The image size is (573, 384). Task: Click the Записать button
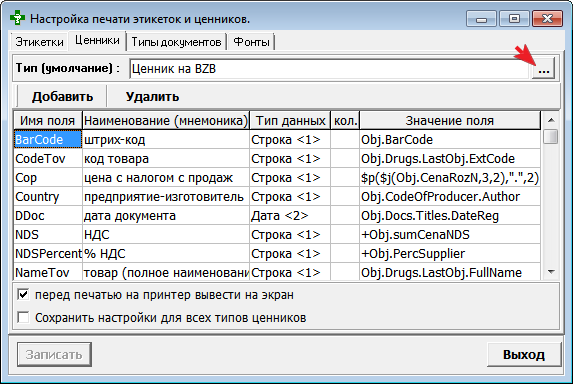coord(54,354)
